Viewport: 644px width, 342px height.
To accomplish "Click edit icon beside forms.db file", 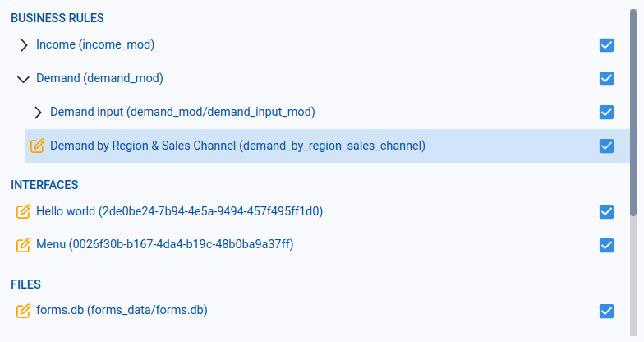I will click(23, 311).
